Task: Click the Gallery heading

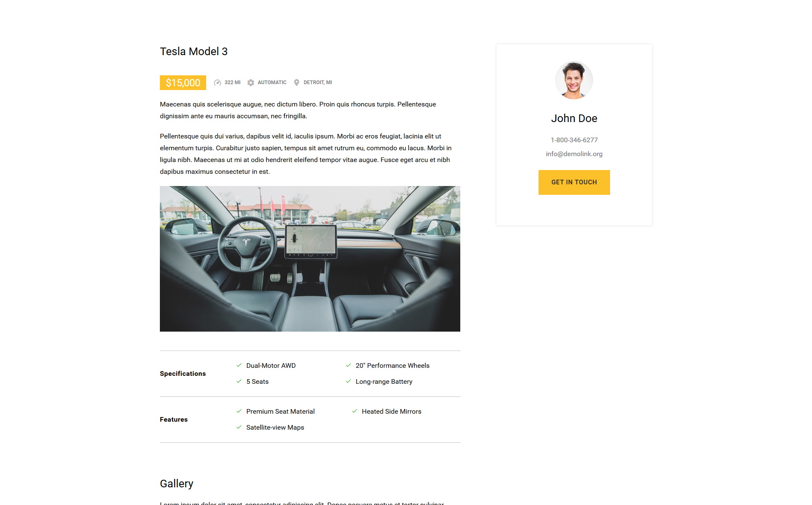Action: [x=177, y=484]
